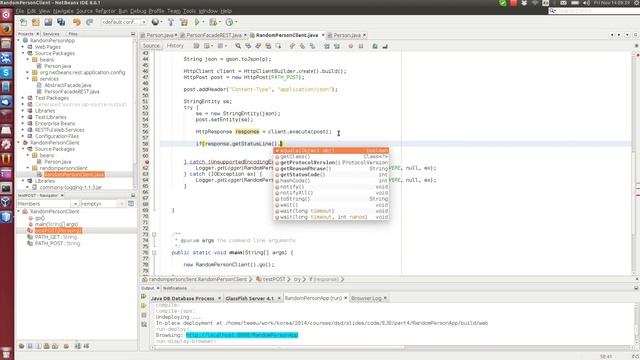Click the Undo toolbar icon
The height and width of the screenshot is (360, 640).
[77, 22]
